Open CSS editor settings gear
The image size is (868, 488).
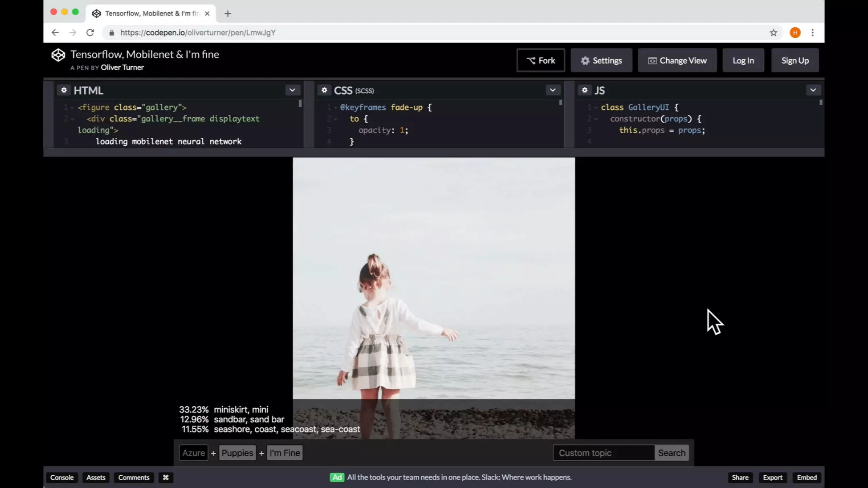click(324, 90)
